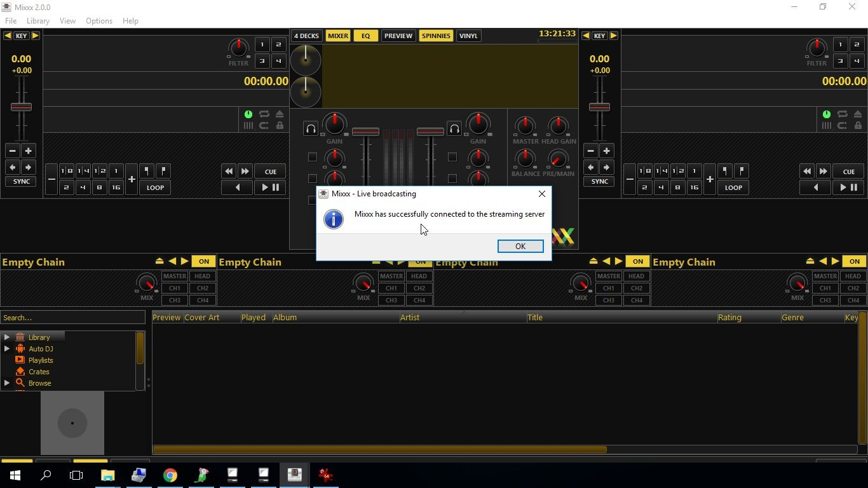Image resolution: width=868 pixels, height=488 pixels.
Task: Toggle PREVIEW deck visibility
Action: click(398, 36)
